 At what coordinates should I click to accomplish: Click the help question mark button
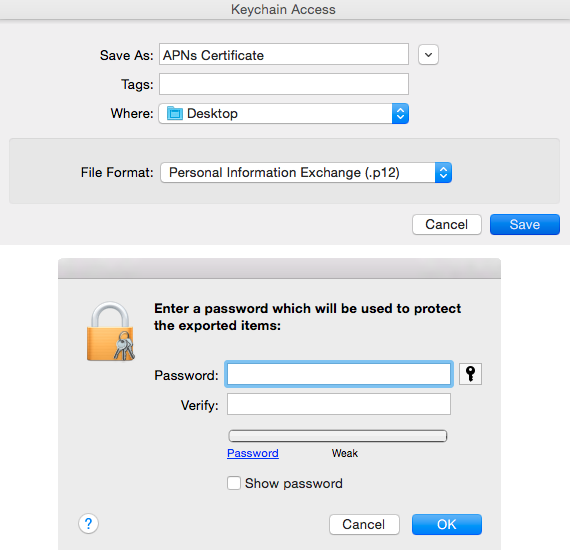pyautogui.click(x=88, y=523)
